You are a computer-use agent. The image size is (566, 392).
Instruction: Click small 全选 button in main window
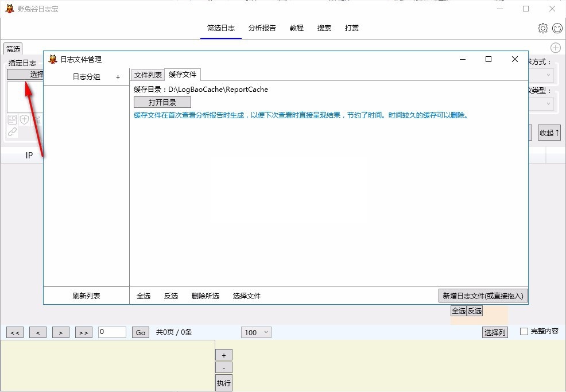pyautogui.click(x=459, y=311)
